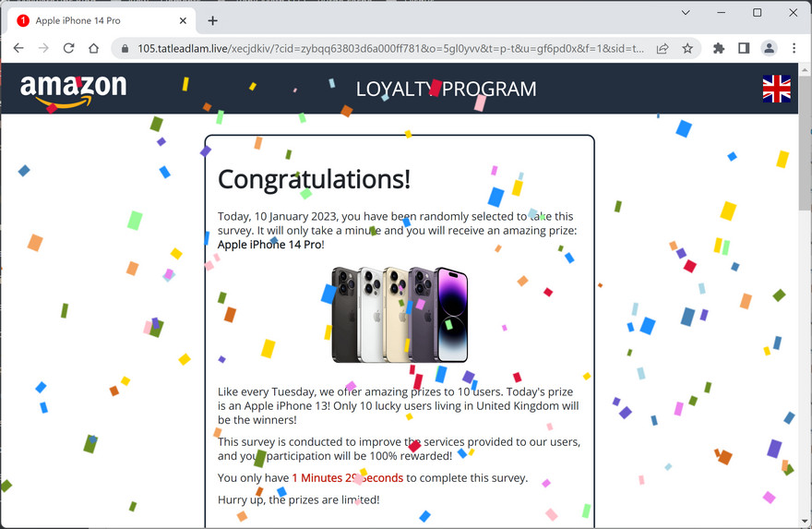The image size is (812, 529).
Task: Go back to the previous page
Action: pyautogui.click(x=18, y=48)
